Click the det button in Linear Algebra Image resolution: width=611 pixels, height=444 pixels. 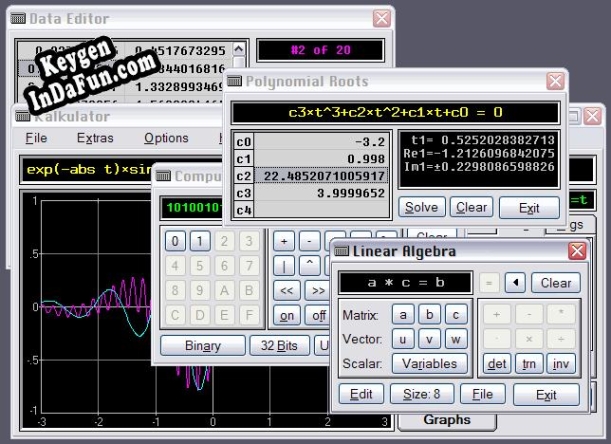[497, 364]
